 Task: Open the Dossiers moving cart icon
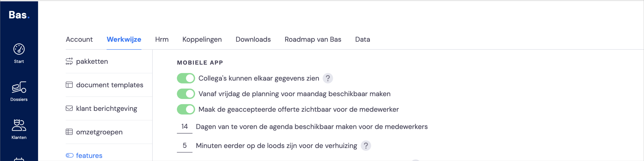(x=19, y=87)
